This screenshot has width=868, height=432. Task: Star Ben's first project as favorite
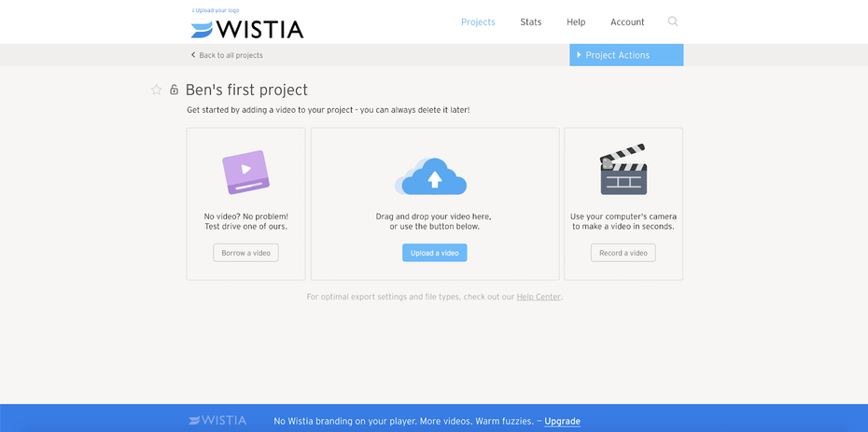pos(157,90)
